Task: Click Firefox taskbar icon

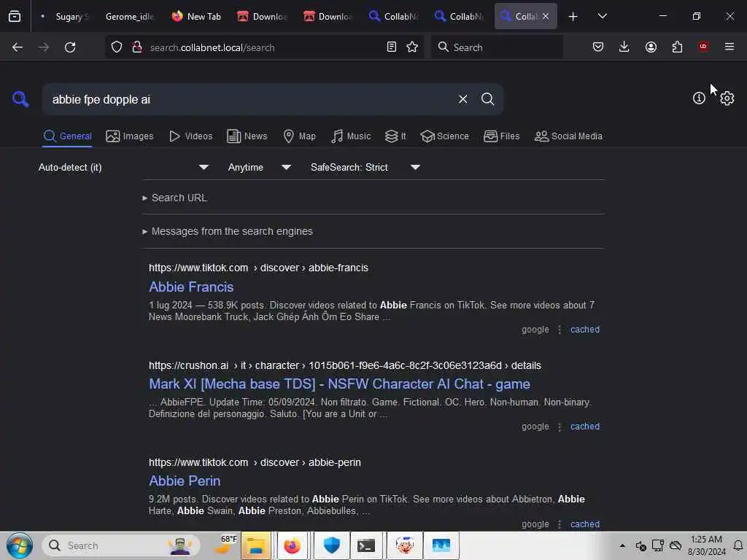Action: (292, 545)
